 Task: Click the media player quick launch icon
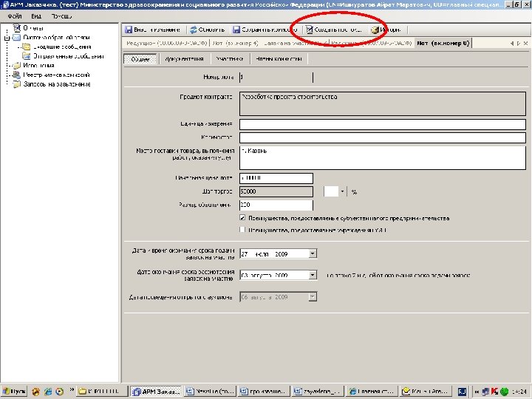point(59,392)
